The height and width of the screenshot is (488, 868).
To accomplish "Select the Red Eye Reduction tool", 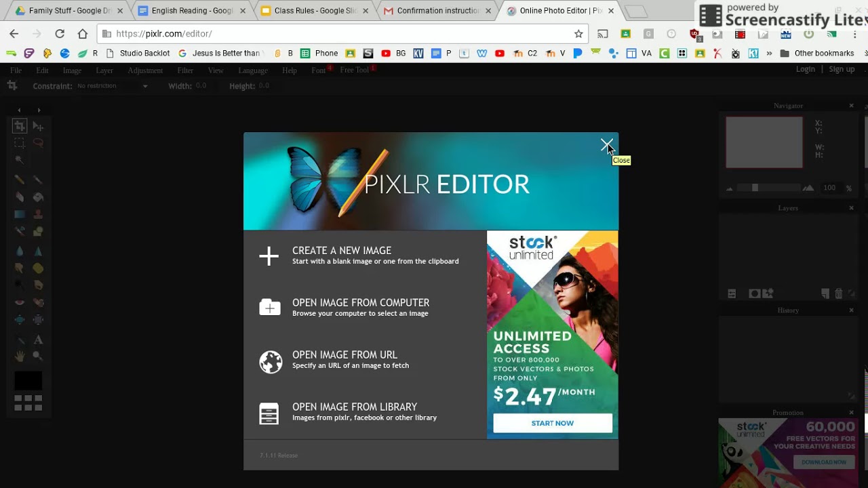I will click(20, 302).
